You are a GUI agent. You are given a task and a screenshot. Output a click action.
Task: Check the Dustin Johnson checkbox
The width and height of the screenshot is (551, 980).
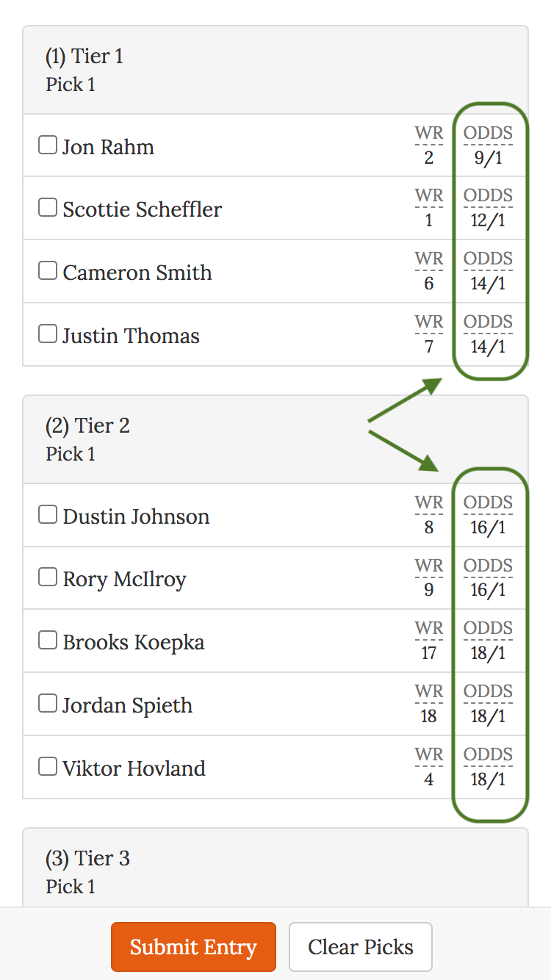pos(48,515)
